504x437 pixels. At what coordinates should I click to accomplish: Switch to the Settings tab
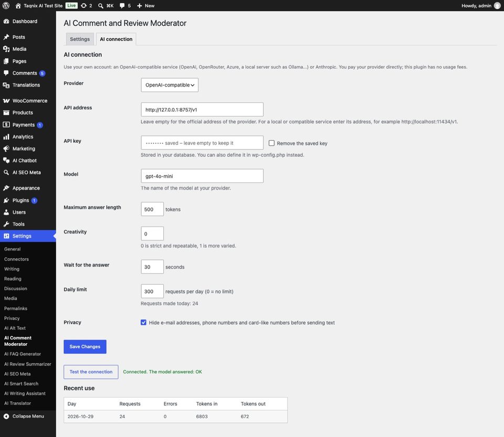click(x=80, y=39)
